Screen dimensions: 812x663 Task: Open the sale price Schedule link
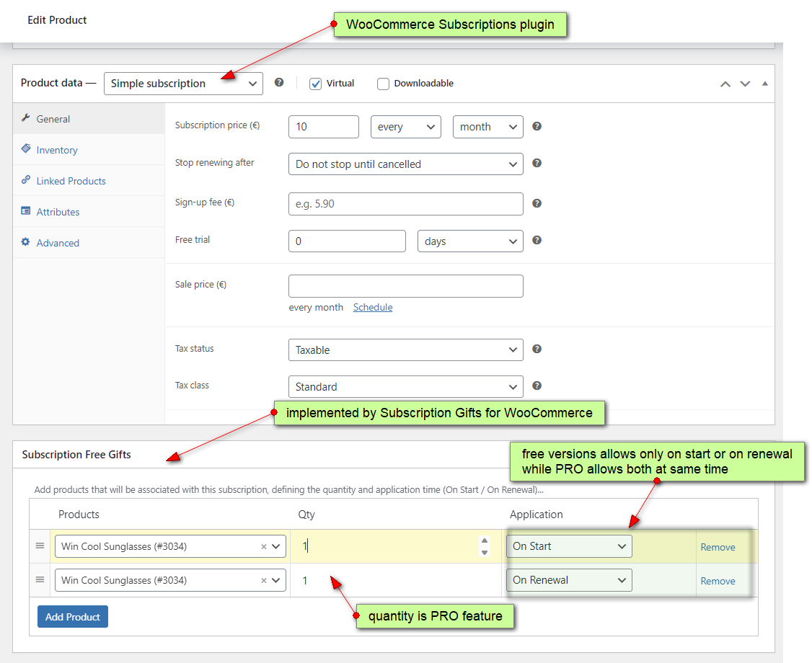[373, 307]
